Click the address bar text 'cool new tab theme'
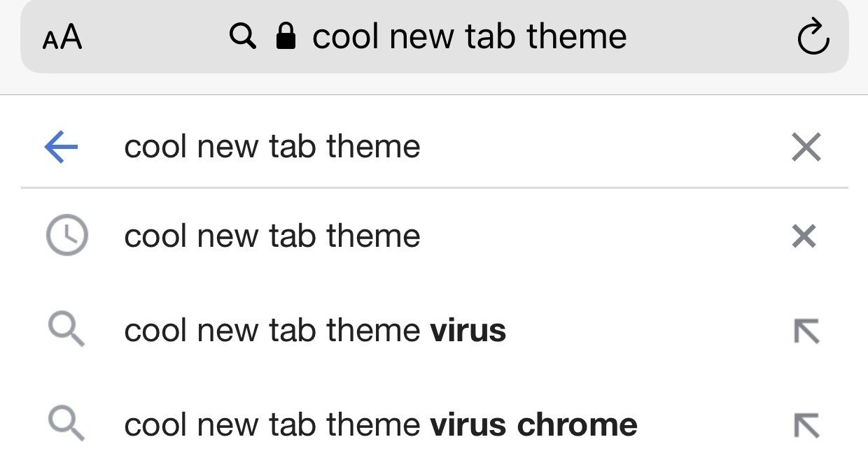The height and width of the screenshot is (472, 868). coord(469,36)
